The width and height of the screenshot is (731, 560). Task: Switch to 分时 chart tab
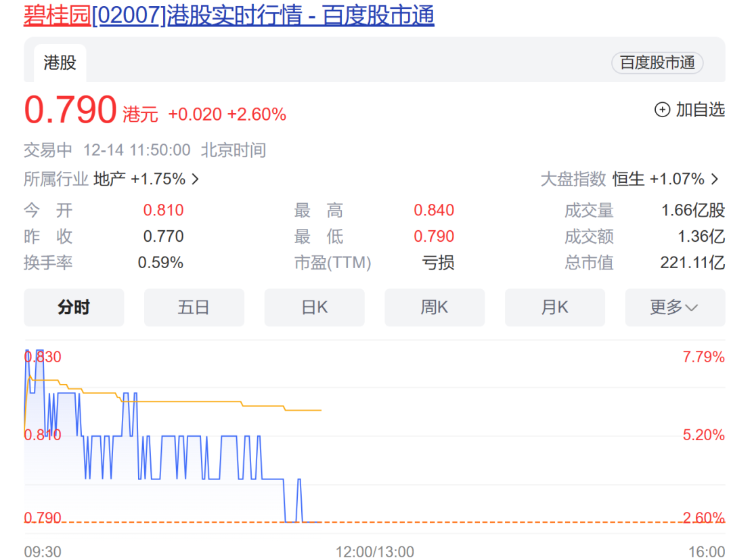74,307
